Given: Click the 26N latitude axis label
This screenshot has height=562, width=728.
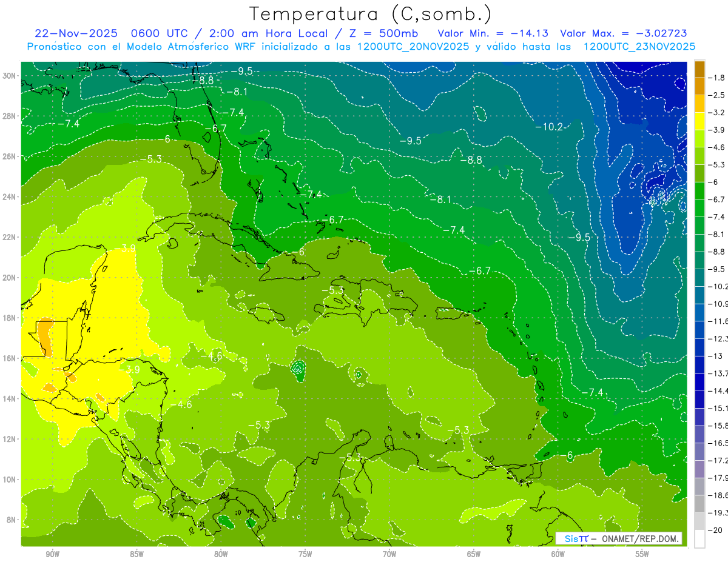Looking at the screenshot, I should click(x=10, y=156).
